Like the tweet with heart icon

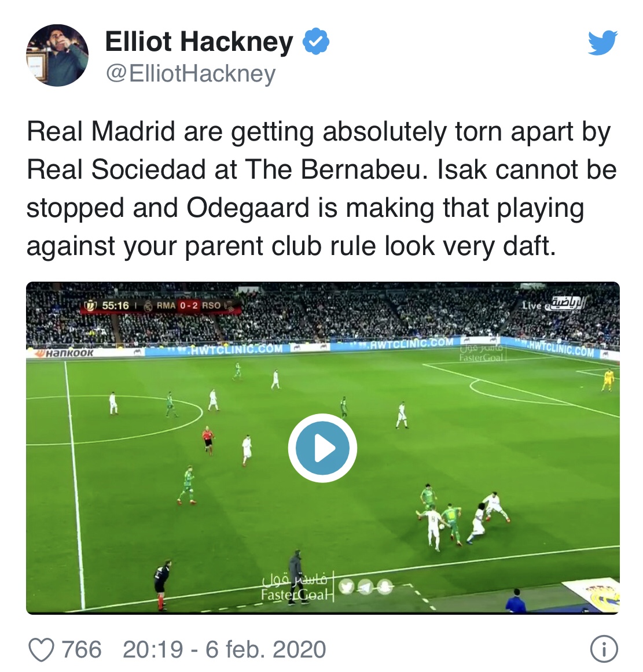pos(41,649)
